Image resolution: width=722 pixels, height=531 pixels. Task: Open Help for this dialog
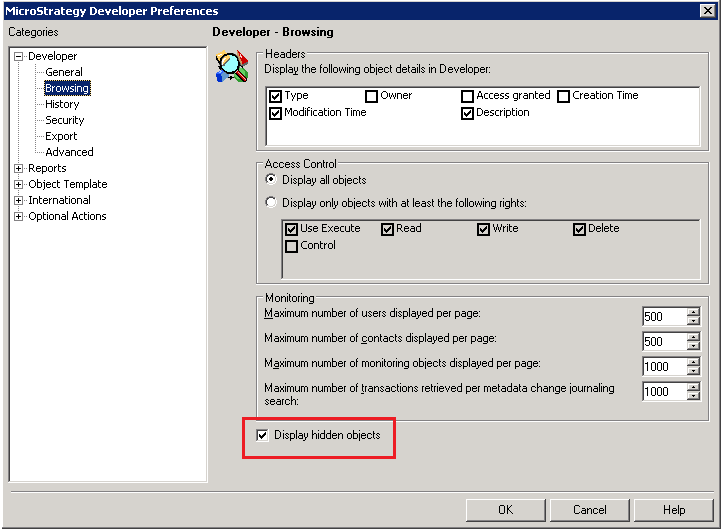pos(674,510)
